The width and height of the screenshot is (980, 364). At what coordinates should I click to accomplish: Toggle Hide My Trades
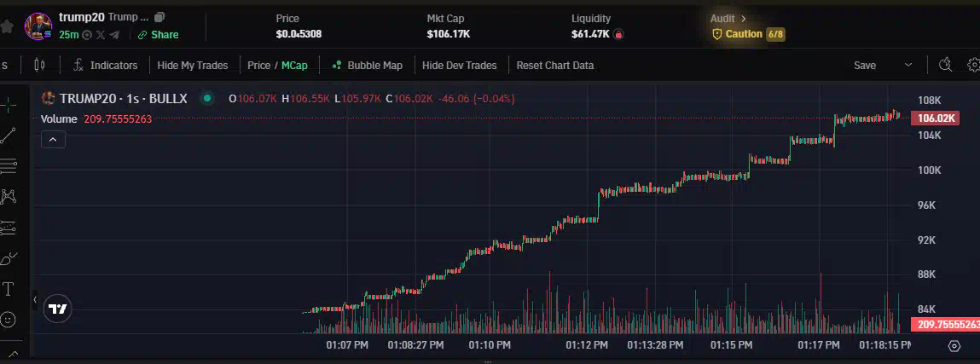click(193, 65)
